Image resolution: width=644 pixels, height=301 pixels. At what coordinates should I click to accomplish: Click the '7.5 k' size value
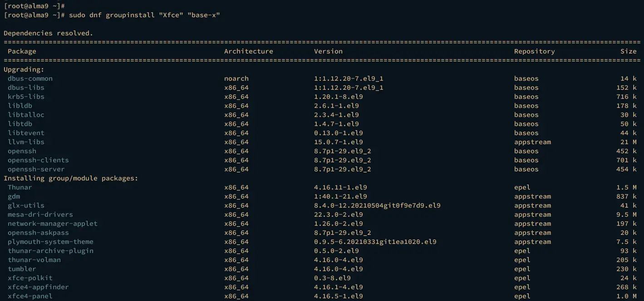click(x=626, y=242)
